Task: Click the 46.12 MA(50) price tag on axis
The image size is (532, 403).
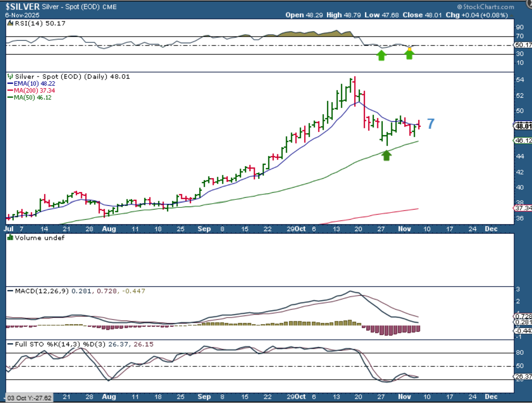Action: point(523,140)
